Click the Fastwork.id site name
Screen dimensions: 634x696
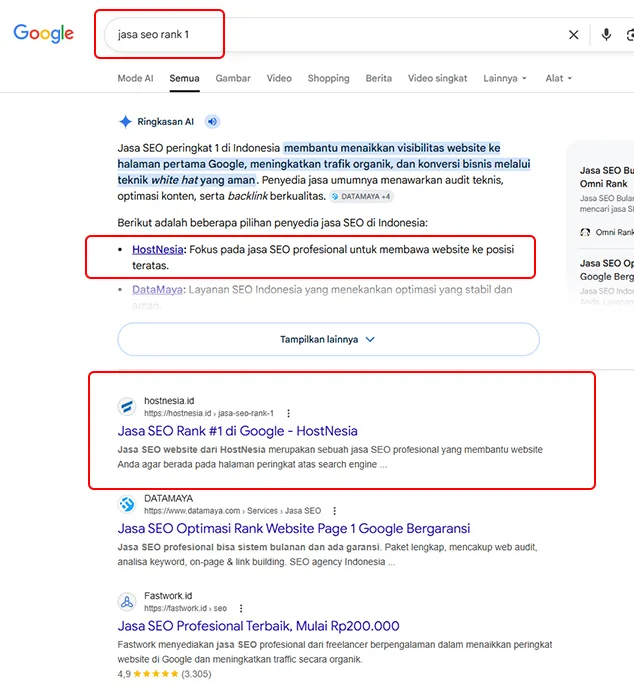coord(168,596)
